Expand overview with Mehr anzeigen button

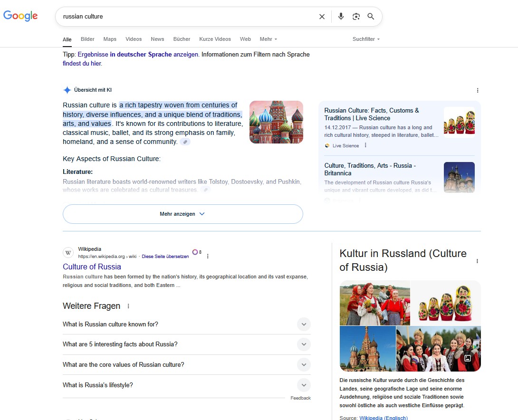182,214
